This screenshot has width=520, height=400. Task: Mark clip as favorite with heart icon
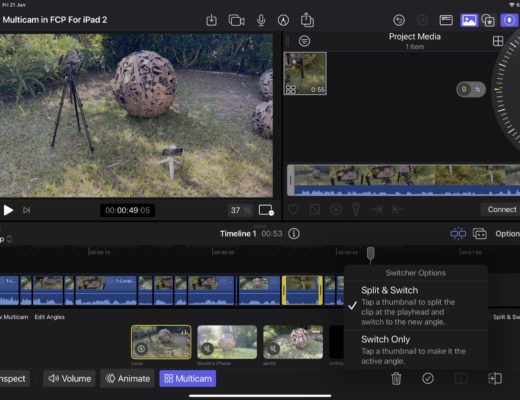[293, 210]
